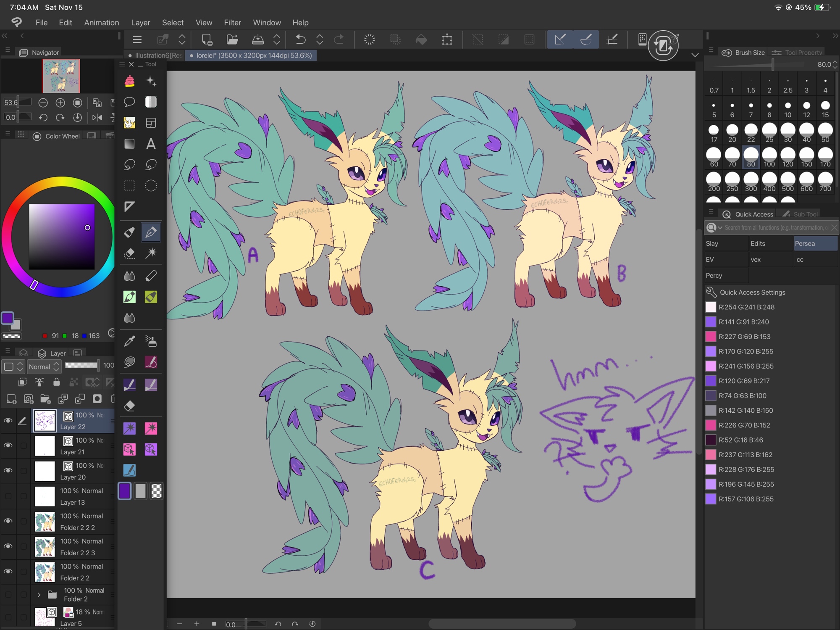Toggle visibility of Folder 2 2 3
The width and height of the screenshot is (840, 630).
point(8,546)
